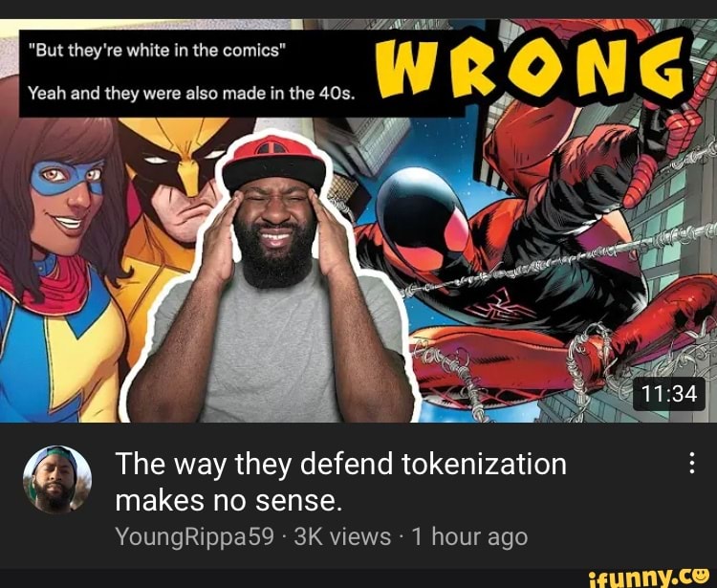Image resolution: width=717 pixels, height=588 pixels.
Task: Click the 3K views metadata text
Action: tap(342, 536)
